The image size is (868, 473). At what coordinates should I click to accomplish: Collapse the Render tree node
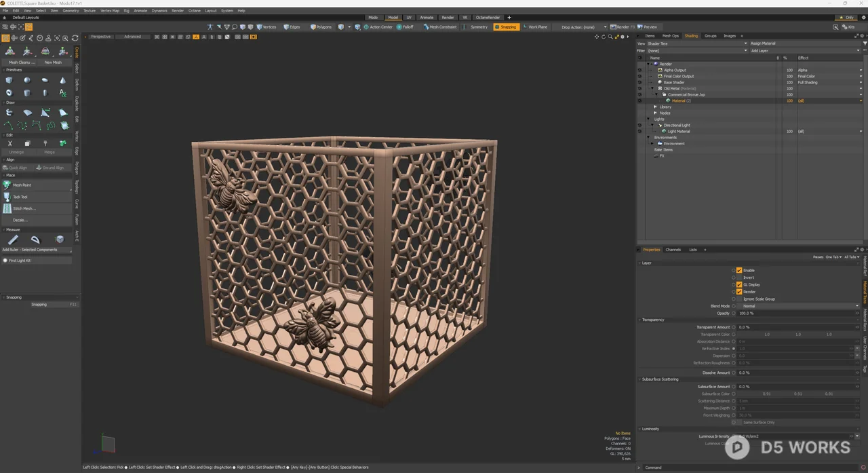point(648,64)
